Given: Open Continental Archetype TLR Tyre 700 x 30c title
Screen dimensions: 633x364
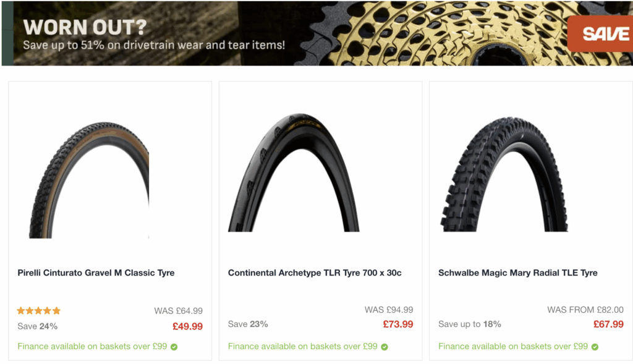Looking at the screenshot, I should [315, 273].
